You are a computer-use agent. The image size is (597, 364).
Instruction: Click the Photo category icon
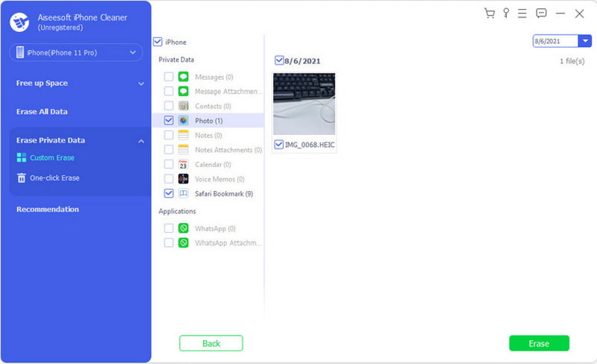point(183,121)
